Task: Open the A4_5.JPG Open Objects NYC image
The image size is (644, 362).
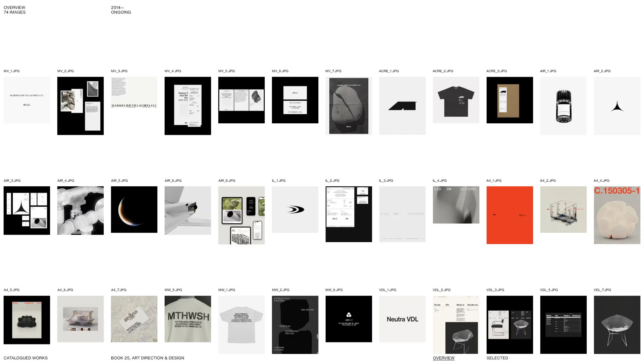Action: pos(27,320)
